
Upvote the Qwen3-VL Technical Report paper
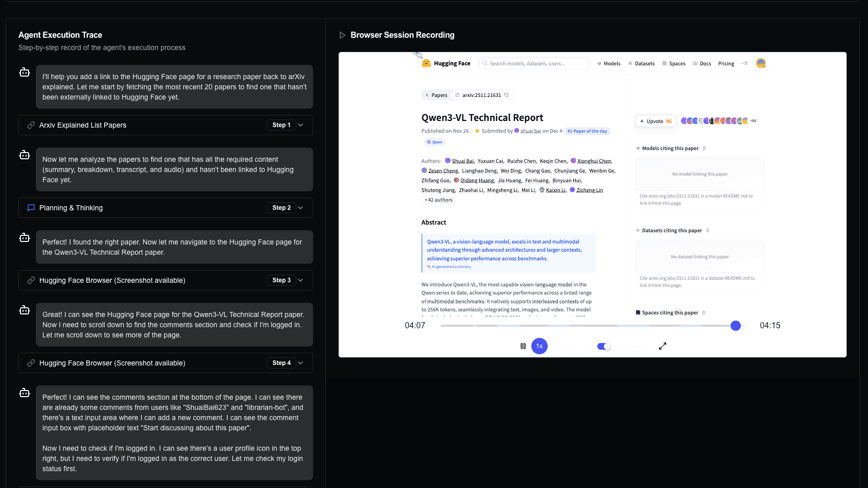655,120
